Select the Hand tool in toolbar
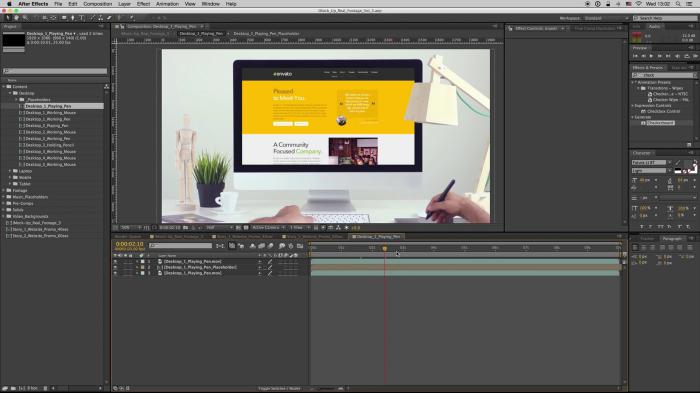Image resolution: width=700 pixels, height=393 pixels. [x=16, y=18]
